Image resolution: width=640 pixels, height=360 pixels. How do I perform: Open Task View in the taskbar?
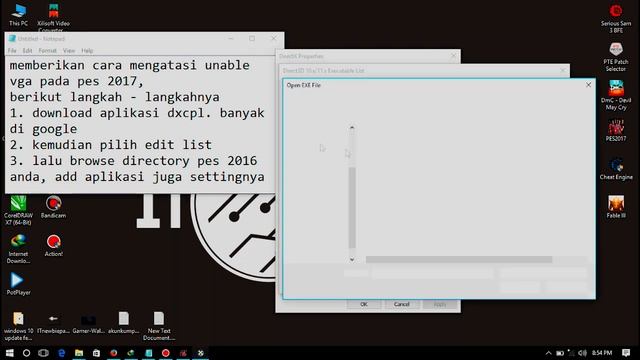44,353
